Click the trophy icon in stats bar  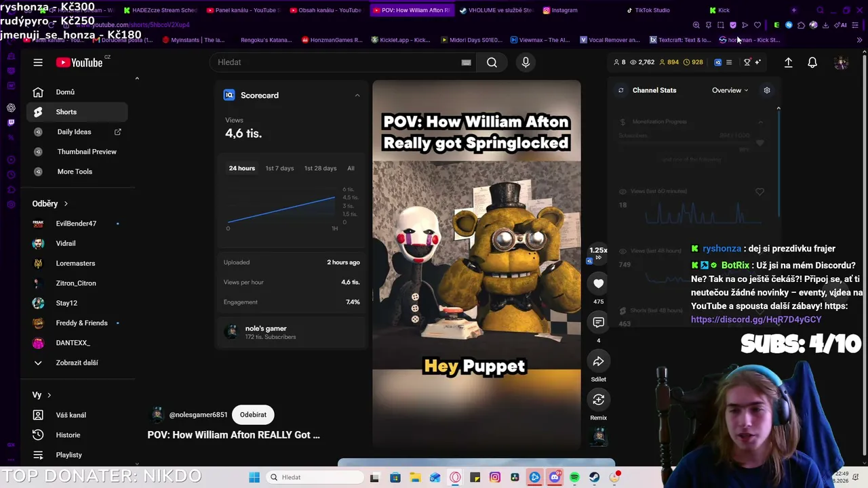coord(747,62)
